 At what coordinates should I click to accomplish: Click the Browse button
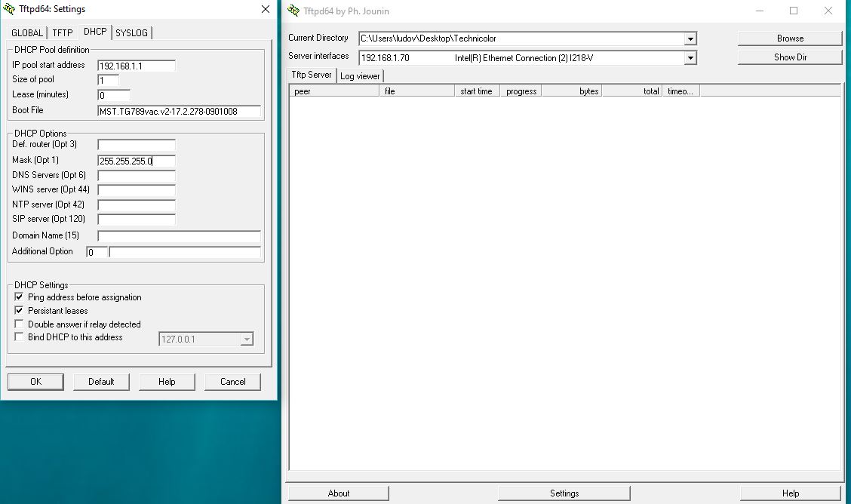coord(790,38)
